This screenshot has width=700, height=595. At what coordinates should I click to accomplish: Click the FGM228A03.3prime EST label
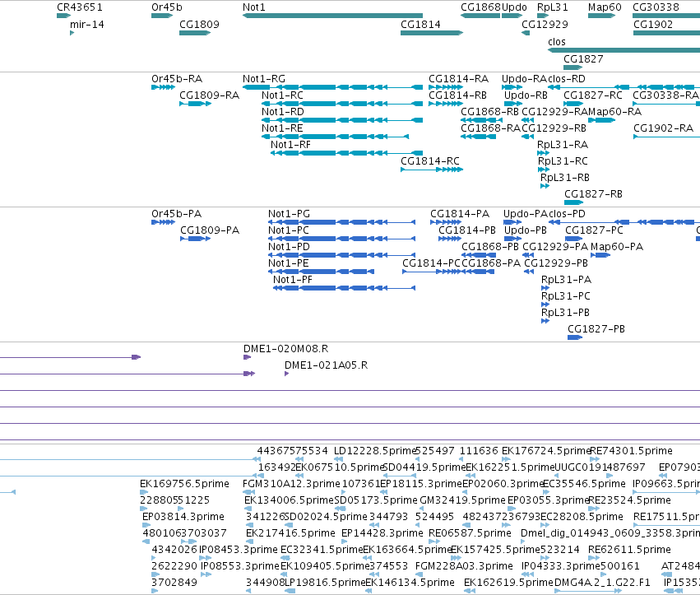[464, 566]
